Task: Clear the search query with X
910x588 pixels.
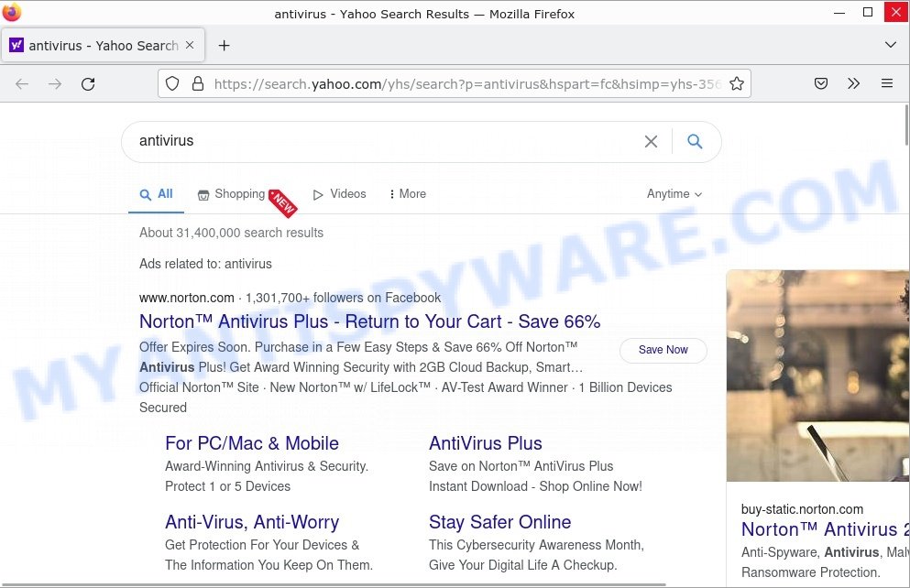Action: [652, 141]
